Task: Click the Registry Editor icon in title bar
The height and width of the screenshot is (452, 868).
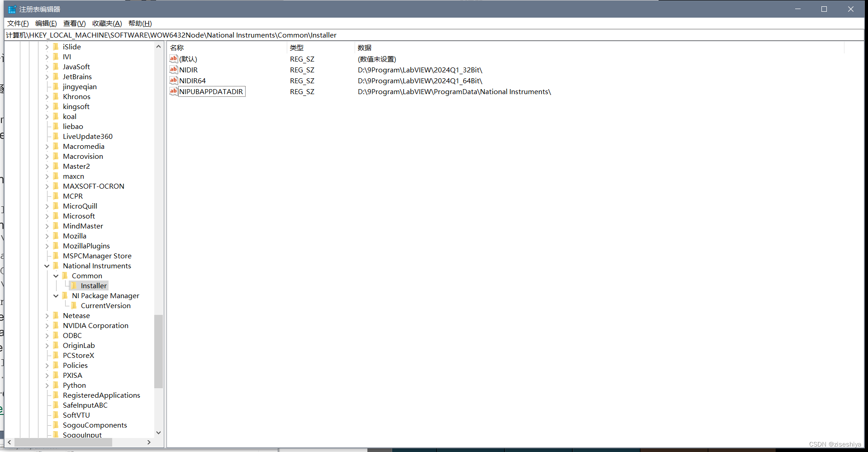Action: pos(11,9)
